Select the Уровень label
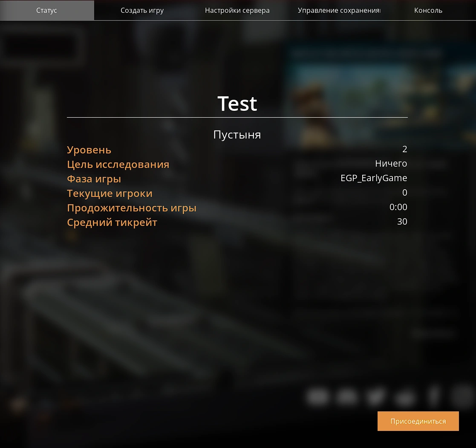Image resolution: width=476 pixels, height=448 pixels. click(89, 150)
